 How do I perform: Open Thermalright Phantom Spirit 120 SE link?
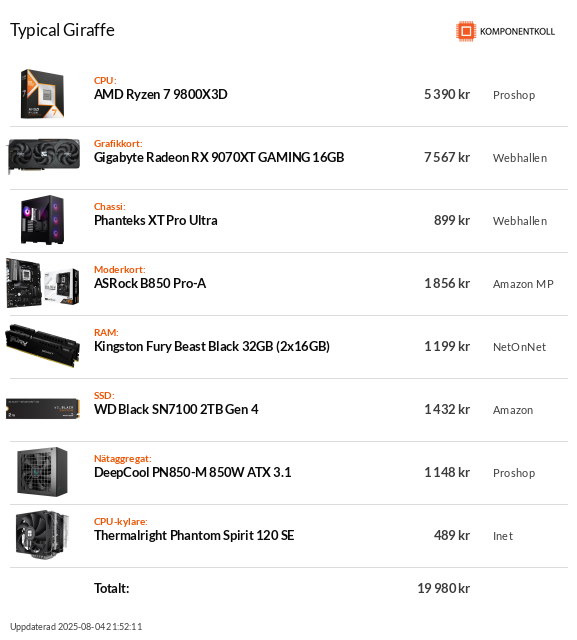click(194, 535)
